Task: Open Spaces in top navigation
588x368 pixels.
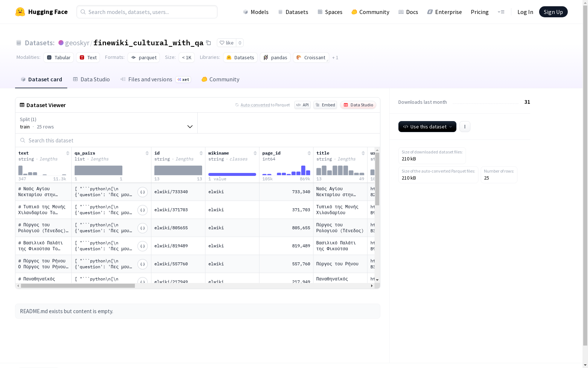Action: [330, 12]
